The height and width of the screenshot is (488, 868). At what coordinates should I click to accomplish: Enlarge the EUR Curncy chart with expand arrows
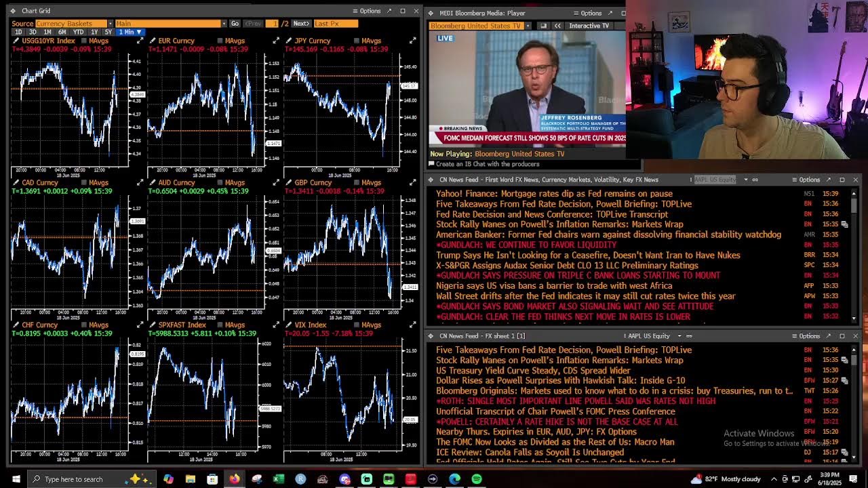point(276,41)
